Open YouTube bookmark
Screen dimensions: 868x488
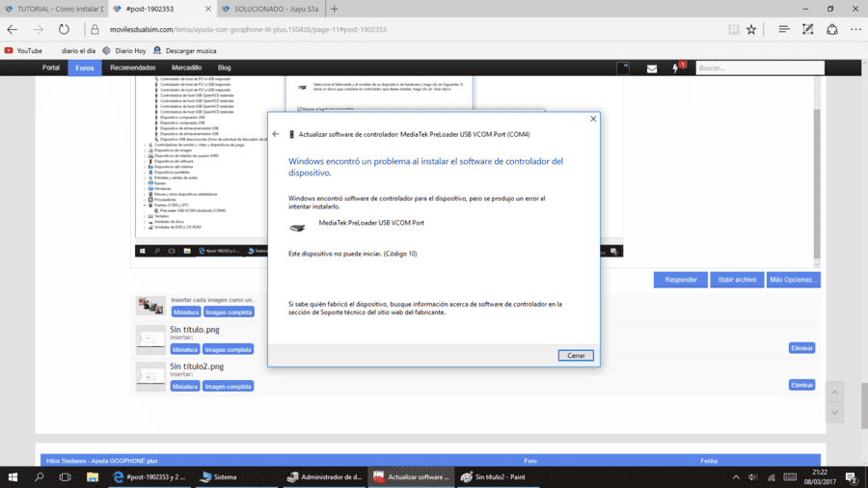coord(24,50)
